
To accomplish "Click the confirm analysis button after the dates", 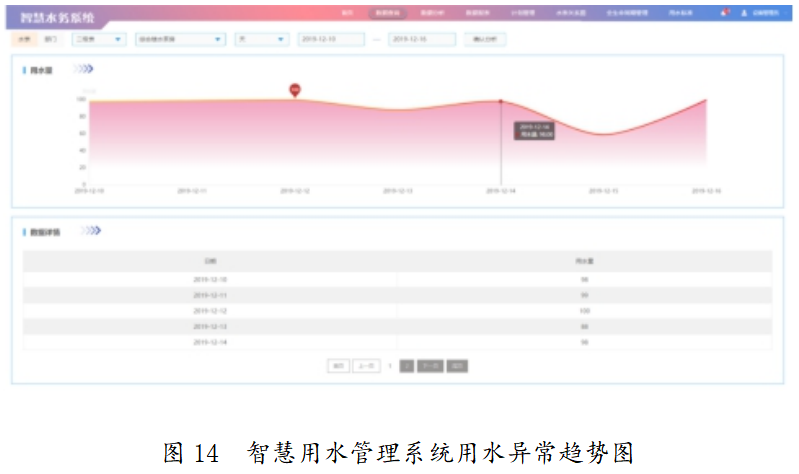I will (x=485, y=39).
